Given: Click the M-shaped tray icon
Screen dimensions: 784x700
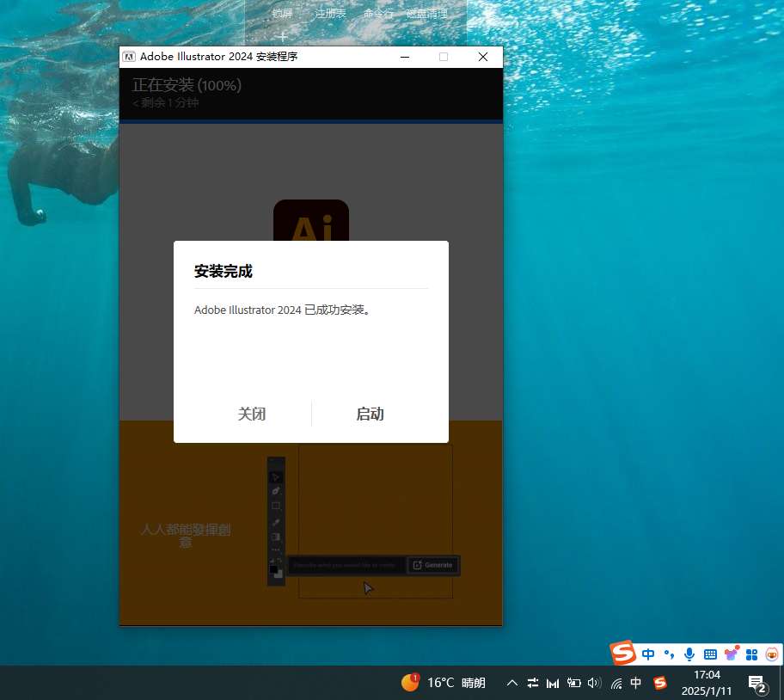Looking at the screenshot, I should tap(553, 683).
